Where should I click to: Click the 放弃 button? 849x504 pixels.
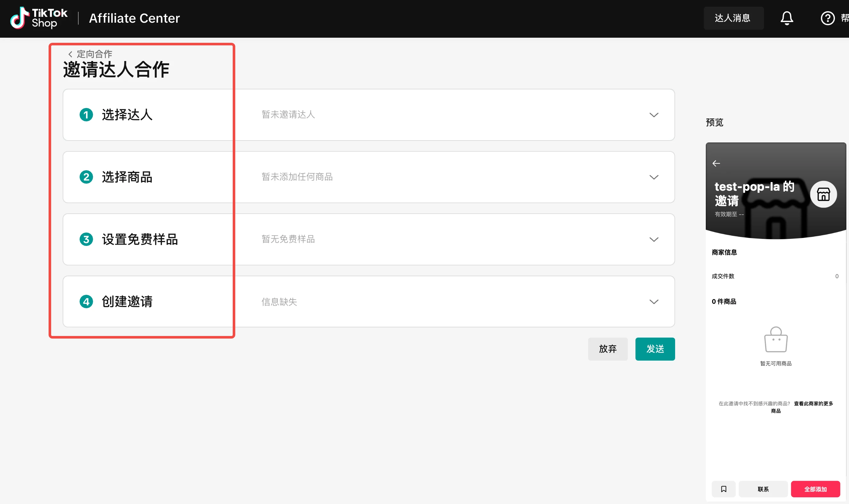(607, 349)
